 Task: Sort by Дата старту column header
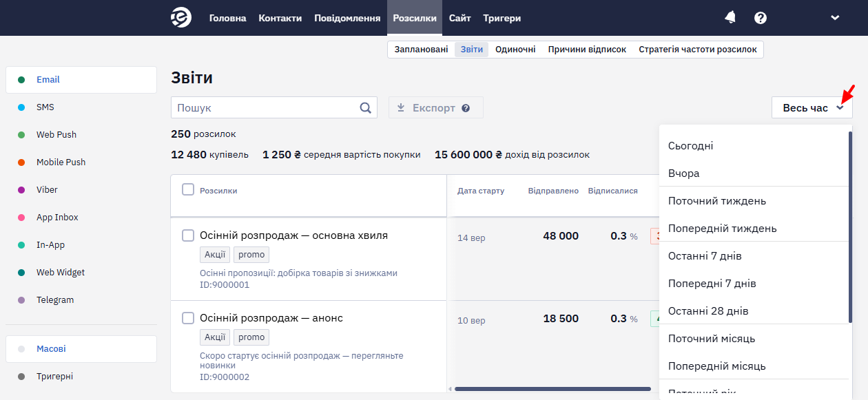[481, 191]
